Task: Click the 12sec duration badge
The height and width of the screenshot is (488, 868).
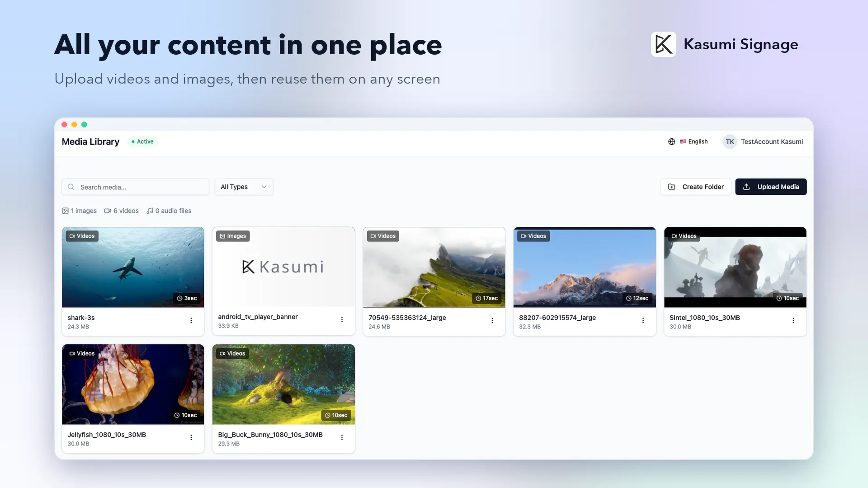Action: [637, 298]
